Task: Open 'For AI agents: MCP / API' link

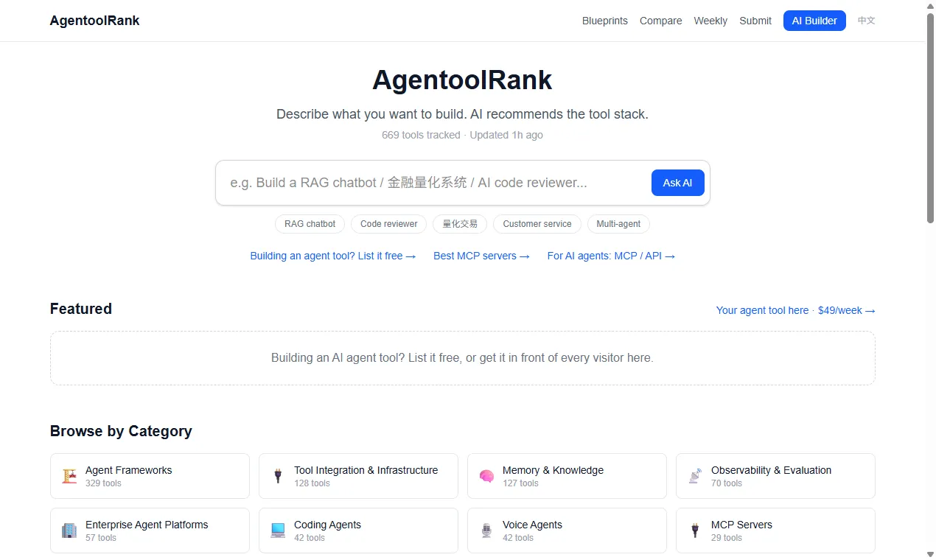Action: (x=611, y=256)
